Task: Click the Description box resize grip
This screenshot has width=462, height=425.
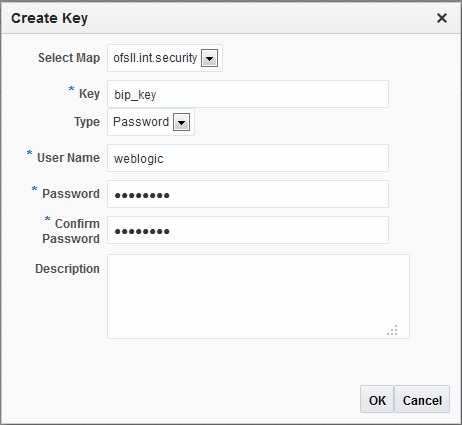Action: (392, 330)
